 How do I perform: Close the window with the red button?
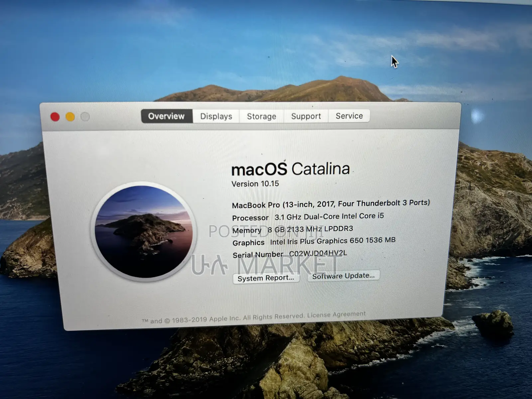(55, 117)
